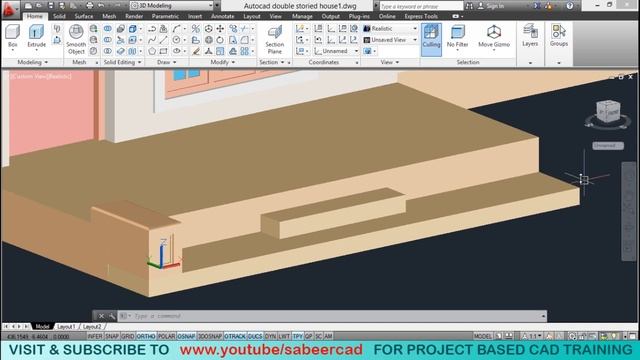Open the Mesh ribbon tab
Screen dimensions: 640x360
pos(109,16)
